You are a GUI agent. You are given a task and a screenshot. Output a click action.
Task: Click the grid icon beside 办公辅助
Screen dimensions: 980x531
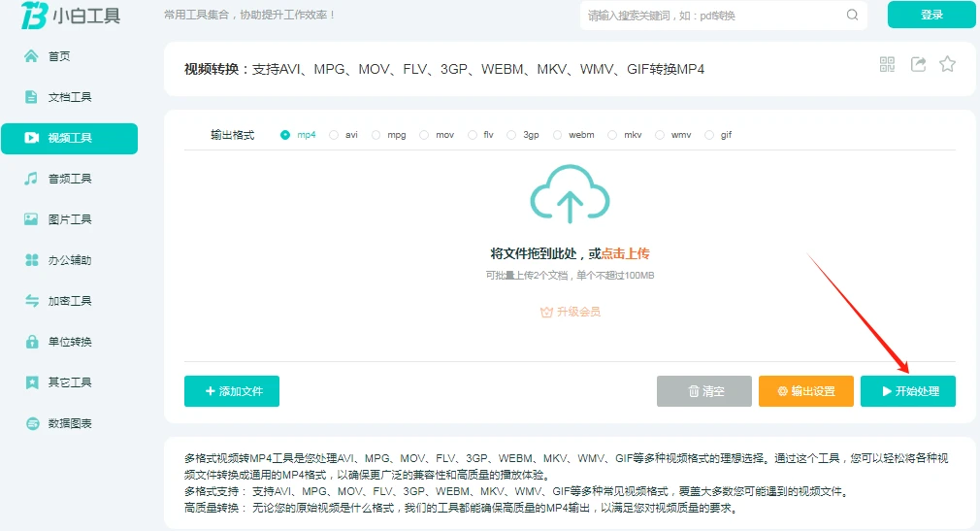[31, 260]
